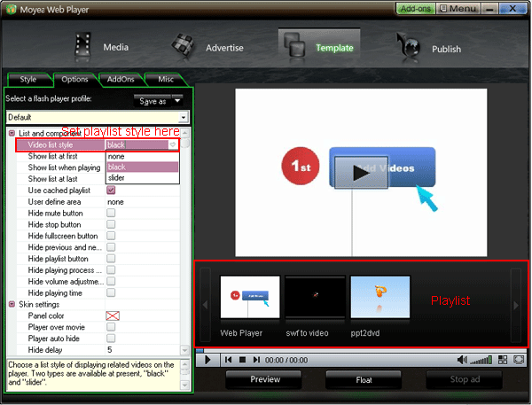Viewport: 532px width, 405px height.
Task: Click playlist left scroll arrow
Action: point(206,305)
